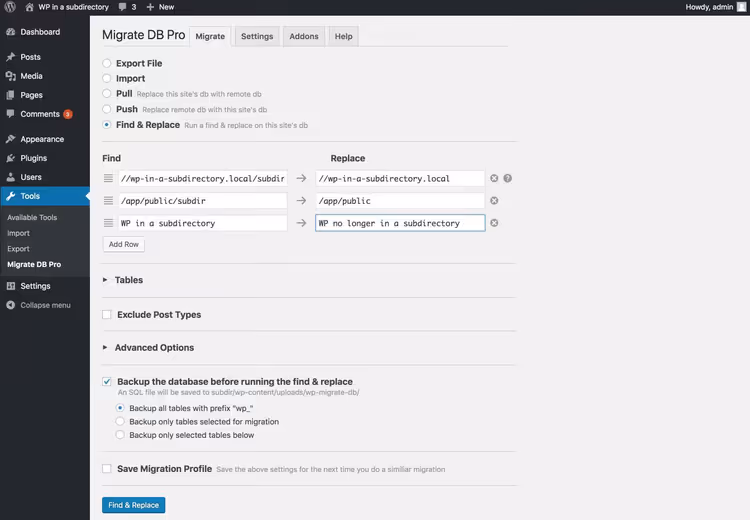Click the //wp-in-a-subdirectory.local/subdir find field

203,178
